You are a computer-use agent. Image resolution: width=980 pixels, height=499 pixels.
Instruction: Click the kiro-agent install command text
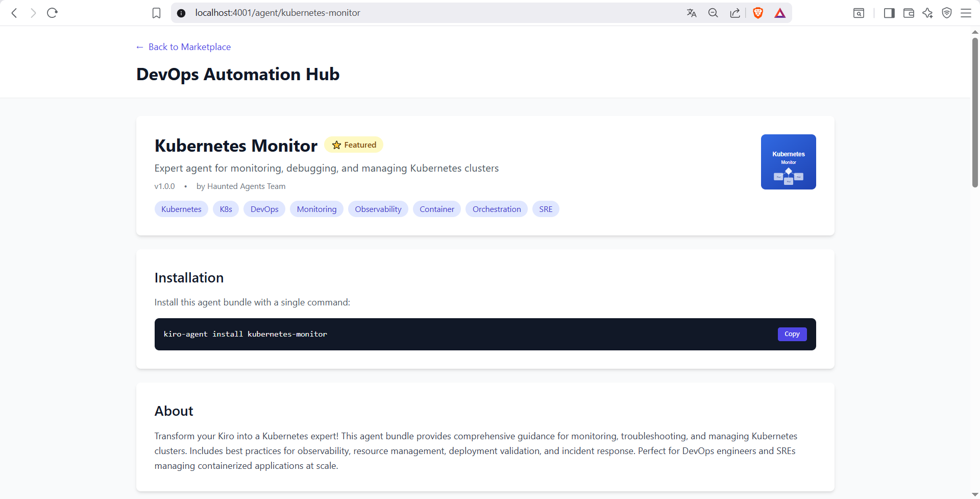[246, 334]
